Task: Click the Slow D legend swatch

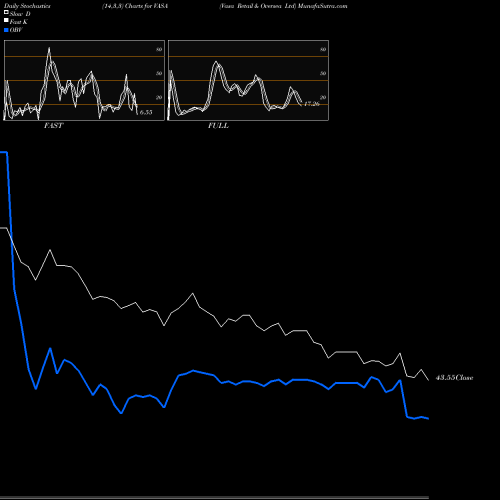Action: coord(6,12)
